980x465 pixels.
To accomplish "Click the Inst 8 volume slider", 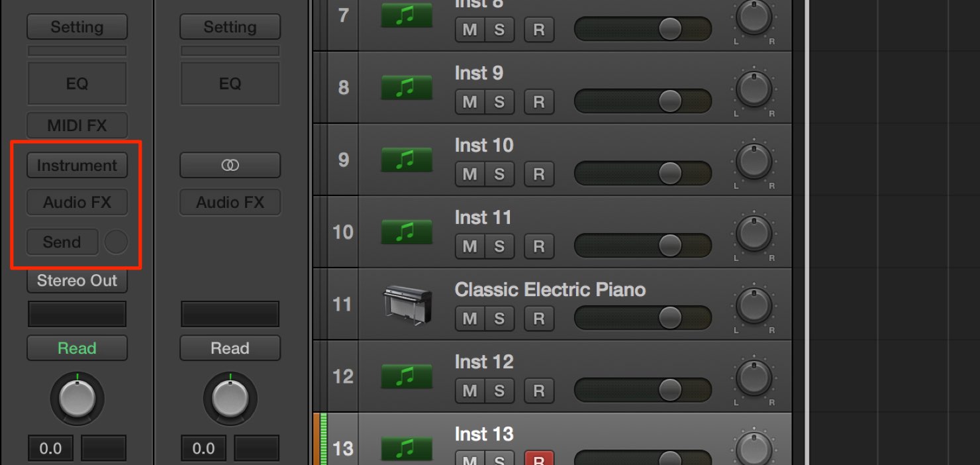I will pos(643,29).
